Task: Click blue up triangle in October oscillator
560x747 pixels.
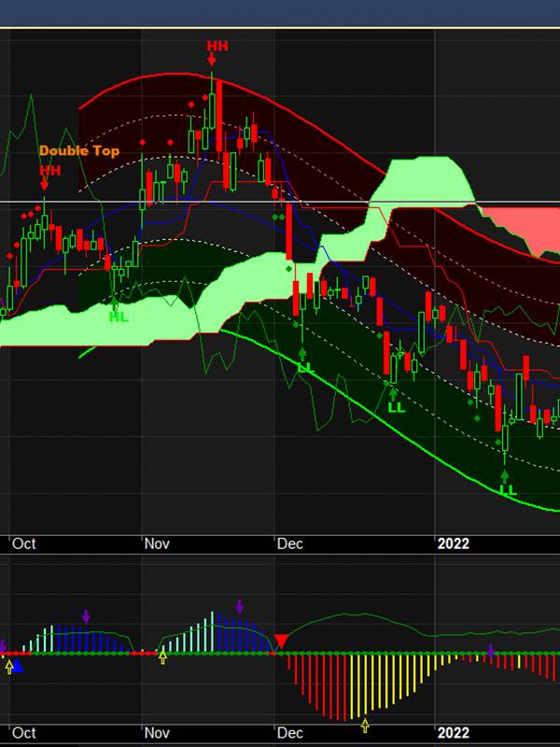Action: (17, 666)
